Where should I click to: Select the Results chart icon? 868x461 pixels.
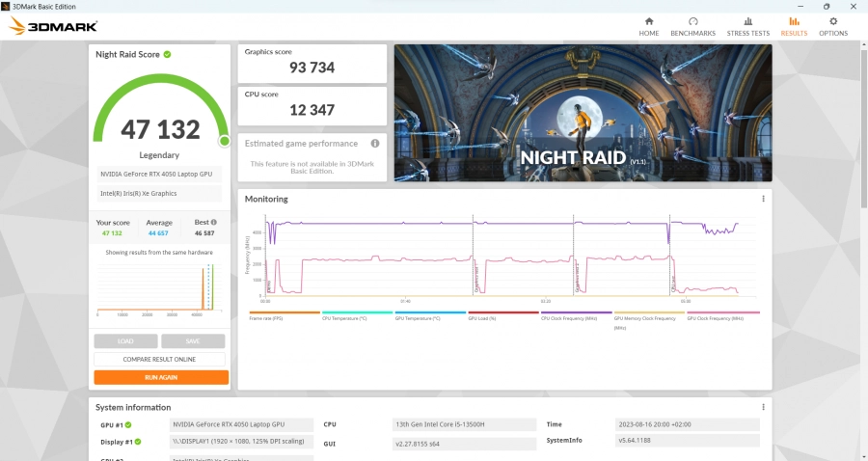(x=794, y=21)
